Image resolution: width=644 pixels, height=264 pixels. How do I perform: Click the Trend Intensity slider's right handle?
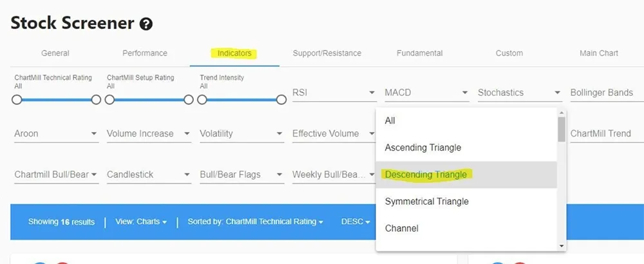click(x=281, y=100)
